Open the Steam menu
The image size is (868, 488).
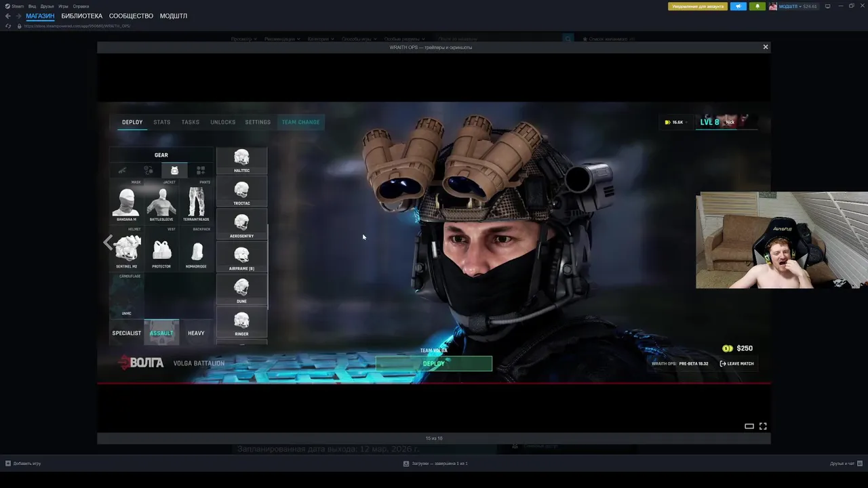(x=15, y=6)
